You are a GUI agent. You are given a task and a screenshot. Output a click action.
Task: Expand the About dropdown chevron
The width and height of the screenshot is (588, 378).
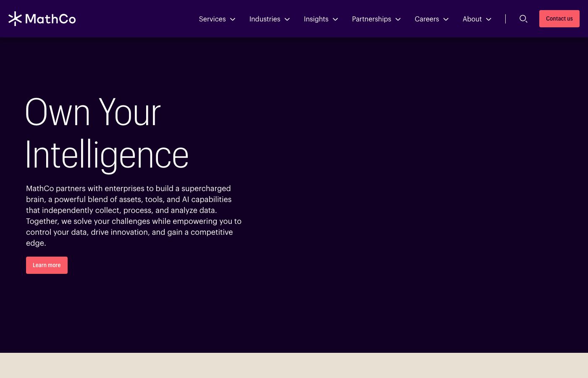pos(489,19)
